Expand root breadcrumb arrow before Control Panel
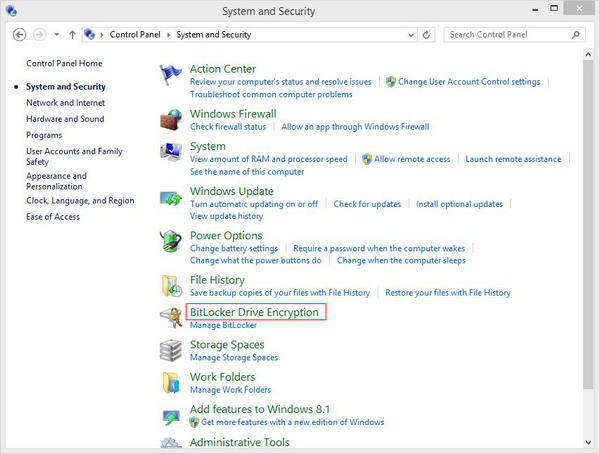The image size is (600, 454). pyautogui.click(x=102, y=35)
